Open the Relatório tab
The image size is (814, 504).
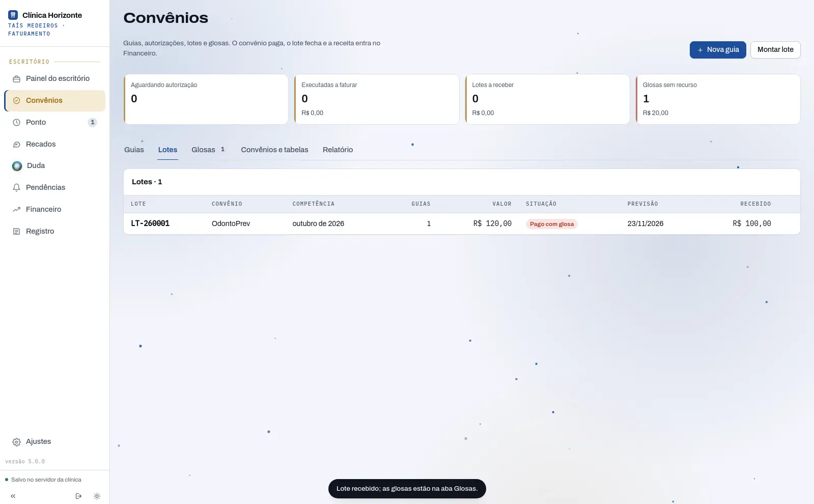[338, 150]
